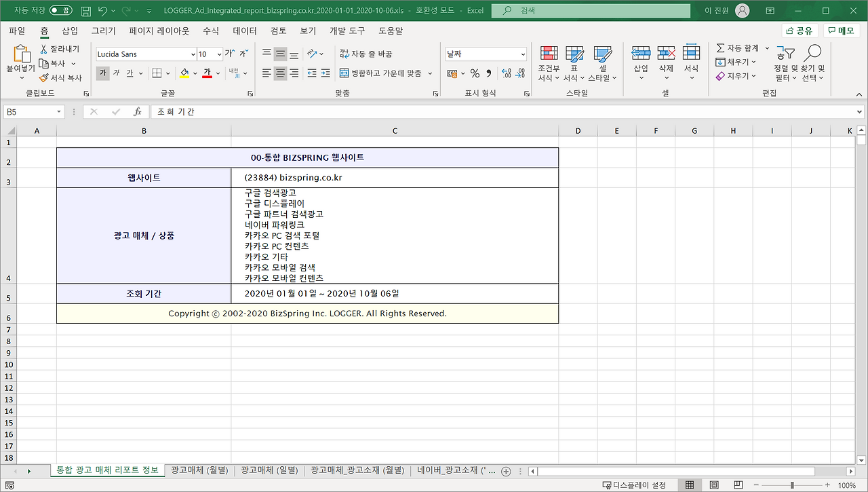Viewport: 868px width, 492px height.
Task: Toggle bold formatting
Action: [102, 73]
